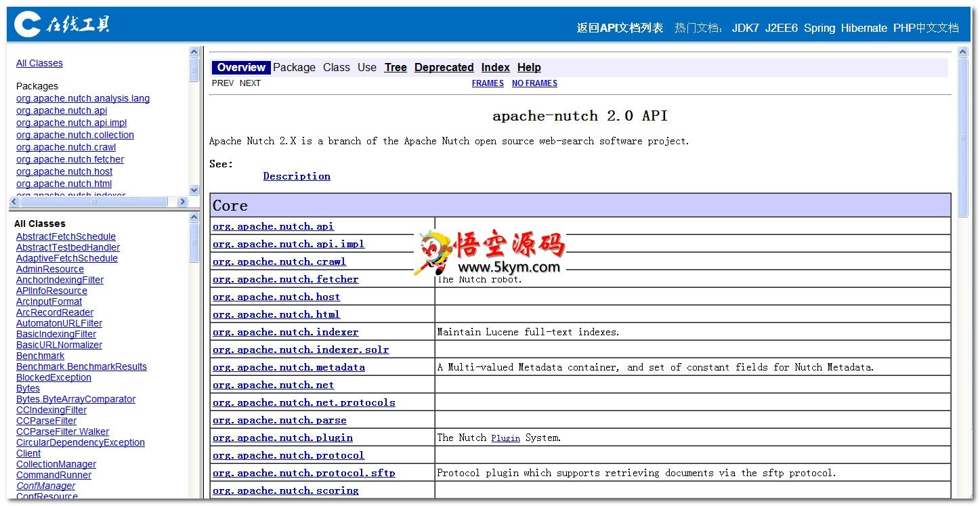
Task: Open JDK7 documentation link
Action: pyautogui.click(x=745, y=28)
